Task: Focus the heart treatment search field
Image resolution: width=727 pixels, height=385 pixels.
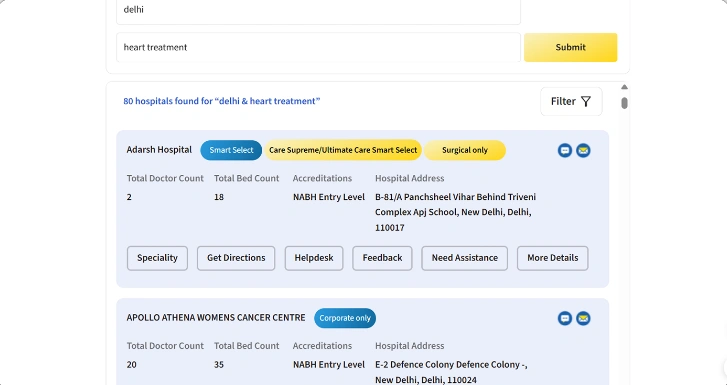Action: (x=318, y=47)
